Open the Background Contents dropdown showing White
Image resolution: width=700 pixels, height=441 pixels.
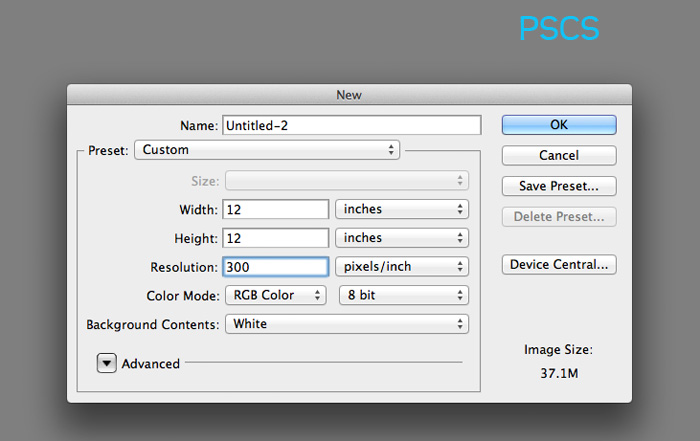pos(347,324)
